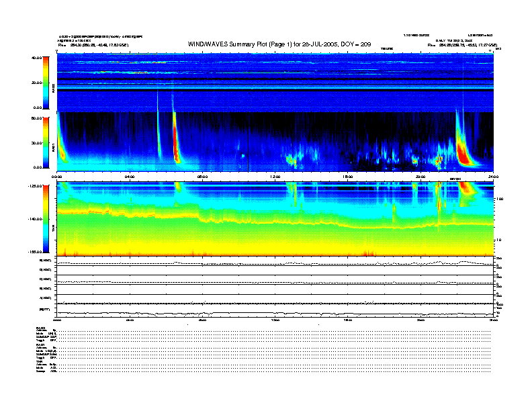The image size is (532, 411).
Task: Click the TNR plasma line near 12:00
Action: coord(275,223)
